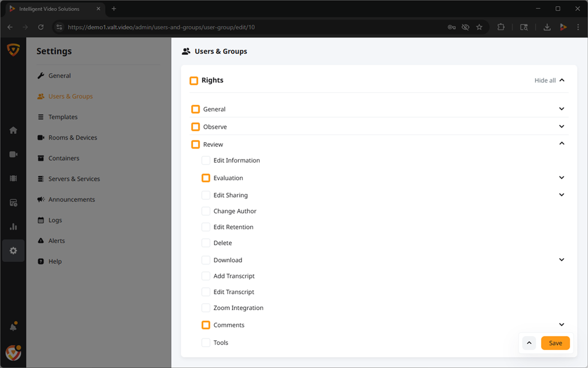Click the browser address bar URL
This screenshot has width=588, height=368.
[x=161, y=27]
